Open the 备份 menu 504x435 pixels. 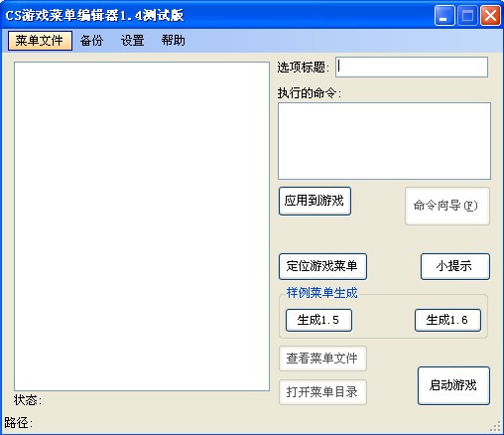pyautogui.click(x=91, y=41)
